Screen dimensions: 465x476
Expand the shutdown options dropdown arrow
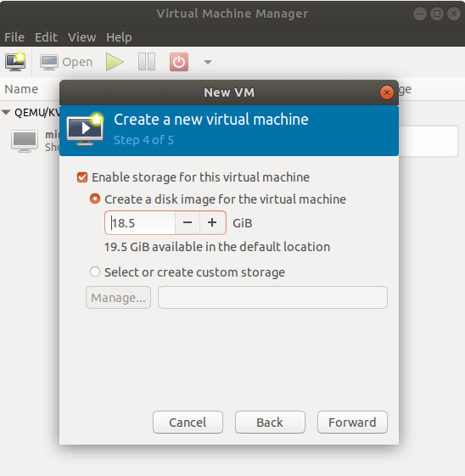tap(208, 62)
